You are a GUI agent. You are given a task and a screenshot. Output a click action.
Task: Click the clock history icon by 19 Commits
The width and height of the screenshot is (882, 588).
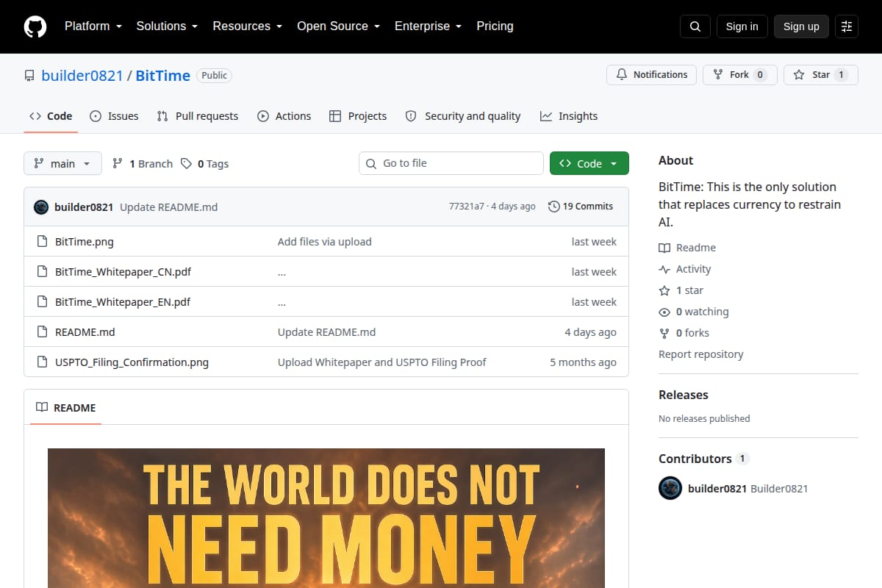554,207
